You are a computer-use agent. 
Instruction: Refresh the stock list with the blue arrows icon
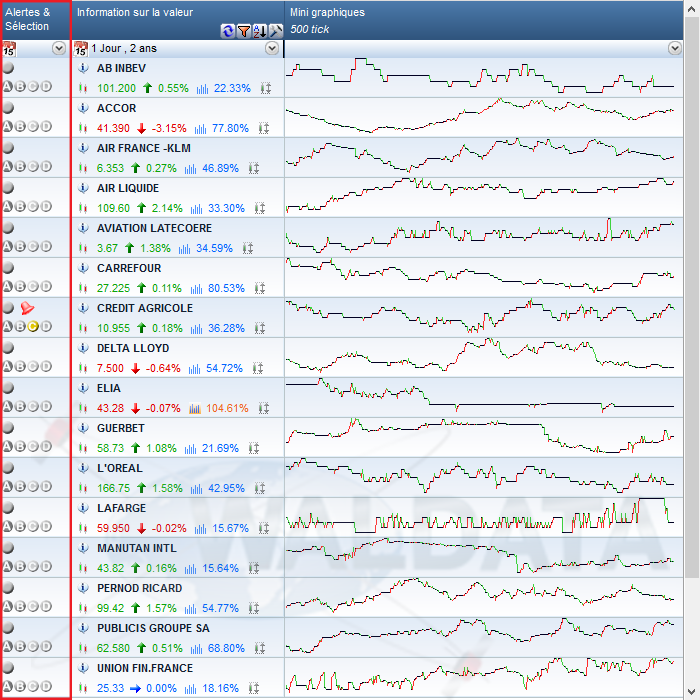coord(228,31)
